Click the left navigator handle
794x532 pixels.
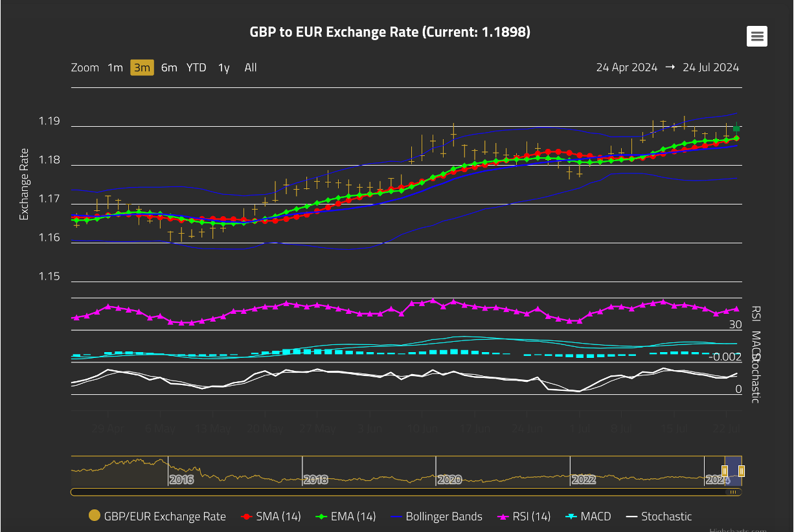click(725, 471)
